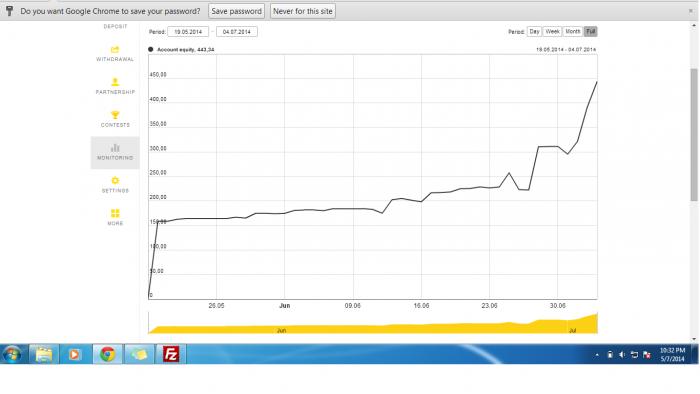This screenshot has height=394, width=700.
Task: Dismiss the save password bar
Action: [691, 11]
